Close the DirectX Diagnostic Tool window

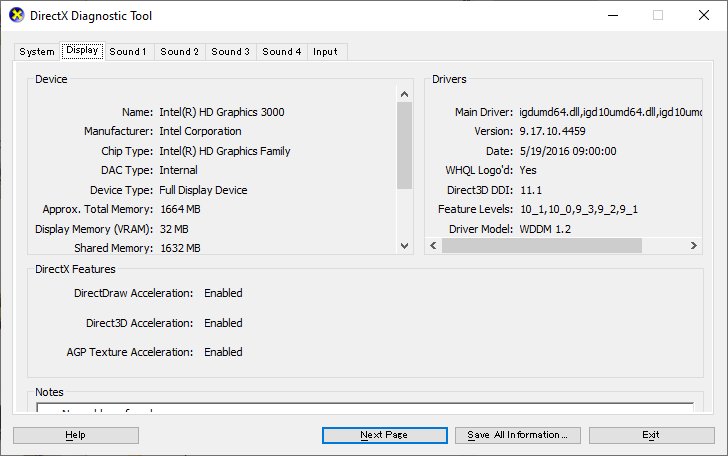tap(704, 15)
